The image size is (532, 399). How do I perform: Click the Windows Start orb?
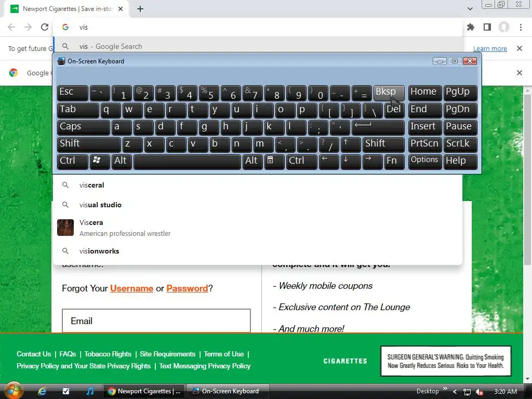(14, 391)
